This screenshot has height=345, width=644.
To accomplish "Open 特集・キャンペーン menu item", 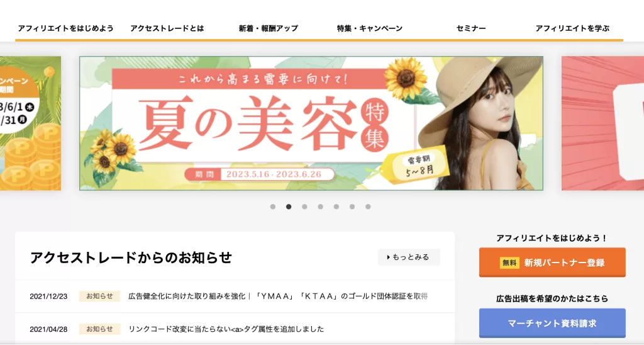I will (x=370, y=28).
